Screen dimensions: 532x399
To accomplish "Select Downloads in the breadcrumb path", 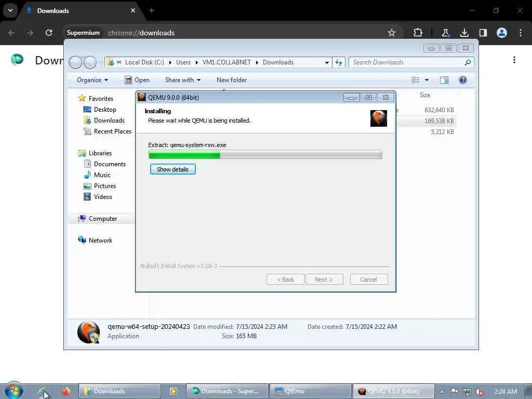I will (278, 62).
